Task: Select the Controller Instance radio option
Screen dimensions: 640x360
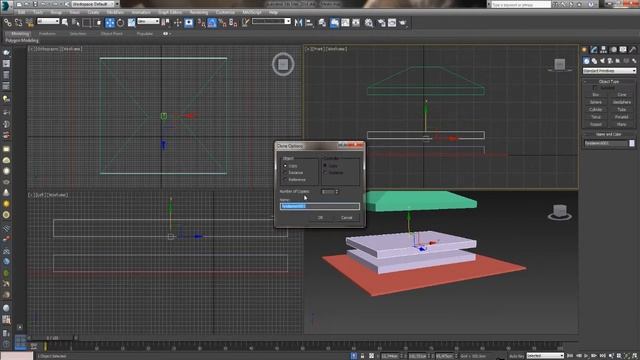Action: point(325,173)
